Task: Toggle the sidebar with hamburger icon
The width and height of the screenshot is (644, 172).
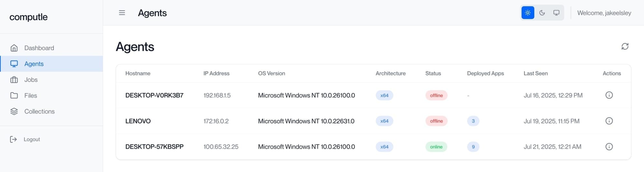Action: [122, 13]
